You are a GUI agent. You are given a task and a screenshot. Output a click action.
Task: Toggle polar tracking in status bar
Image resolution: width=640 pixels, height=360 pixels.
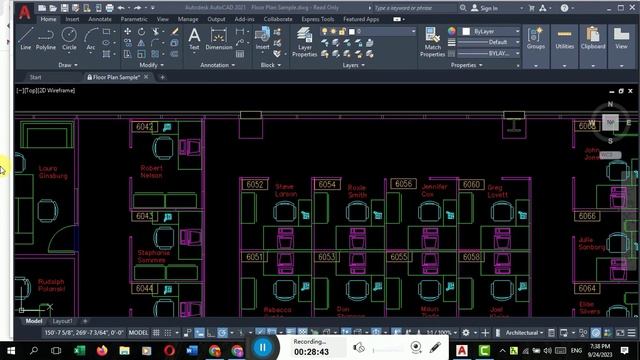click(222, 333)
